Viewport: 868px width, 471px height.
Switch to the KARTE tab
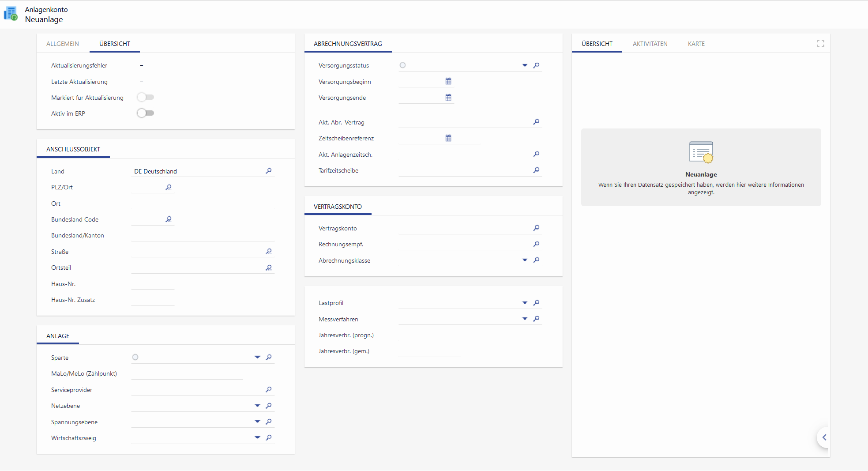(x=696, y=44)
